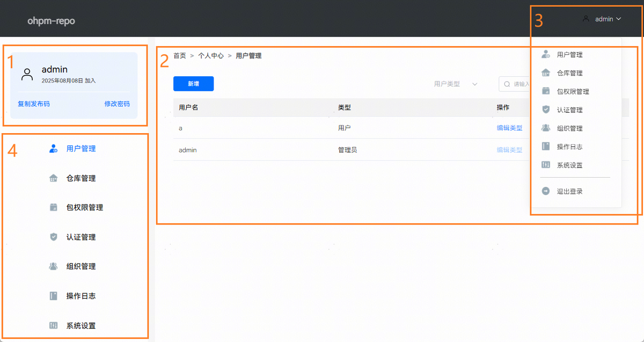The width and height of the screenshot is (644, 342).
Task: Open the 用户类型 filter dropdown
Action: coord(455,84)
